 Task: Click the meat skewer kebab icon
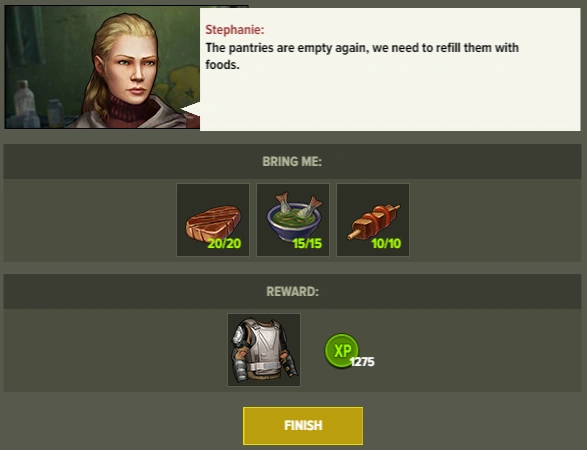[373, 220]
